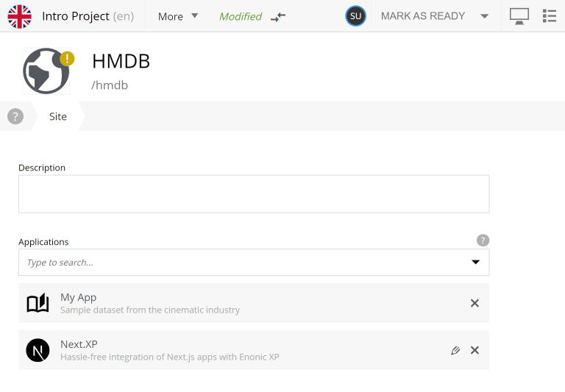This screenshot has width=565, height=392.
Task: Click the Description text field
Action: pos(253,194)
